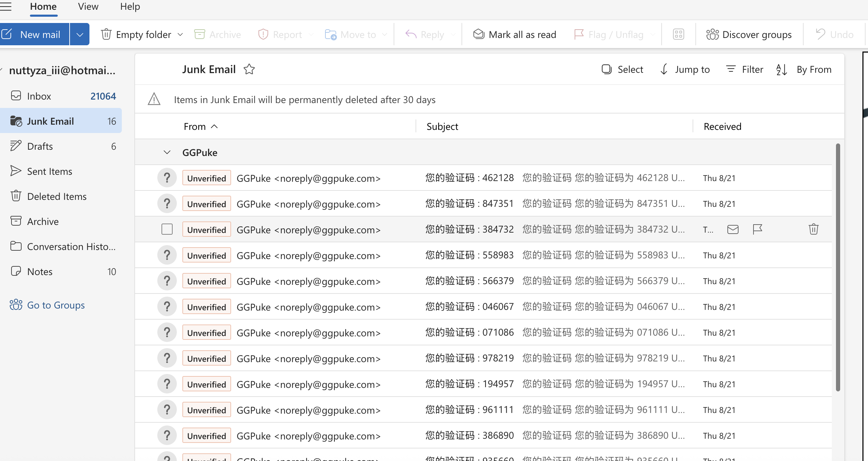Open the Home tab
Screen dimensions: 868x461
(x=43, y=7)
